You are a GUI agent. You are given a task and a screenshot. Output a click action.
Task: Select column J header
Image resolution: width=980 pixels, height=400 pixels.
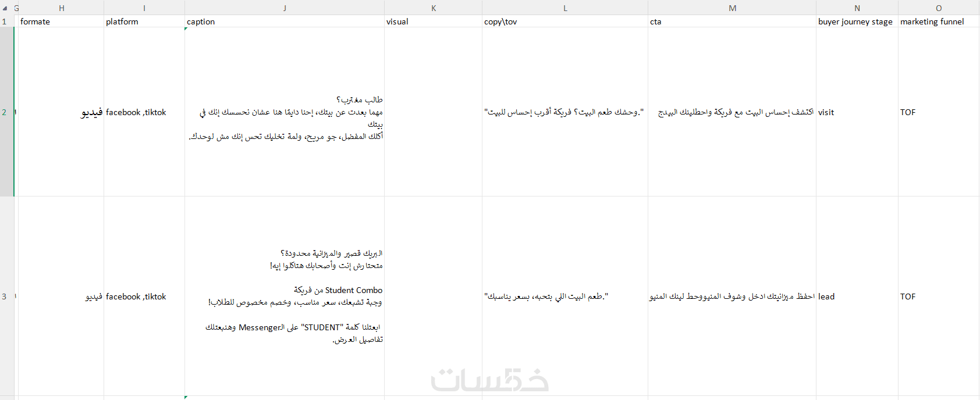[285, 8]
